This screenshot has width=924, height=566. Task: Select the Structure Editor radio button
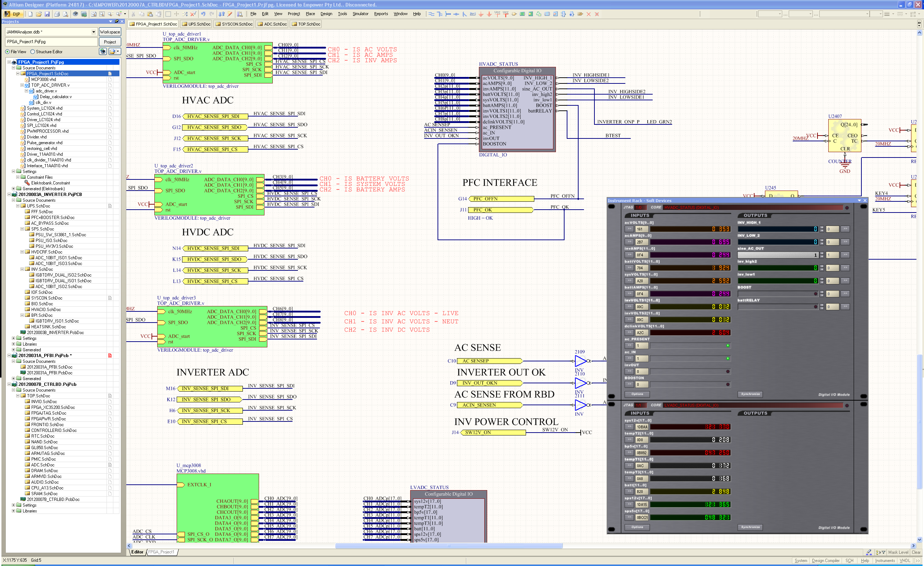tap(32, 52)
